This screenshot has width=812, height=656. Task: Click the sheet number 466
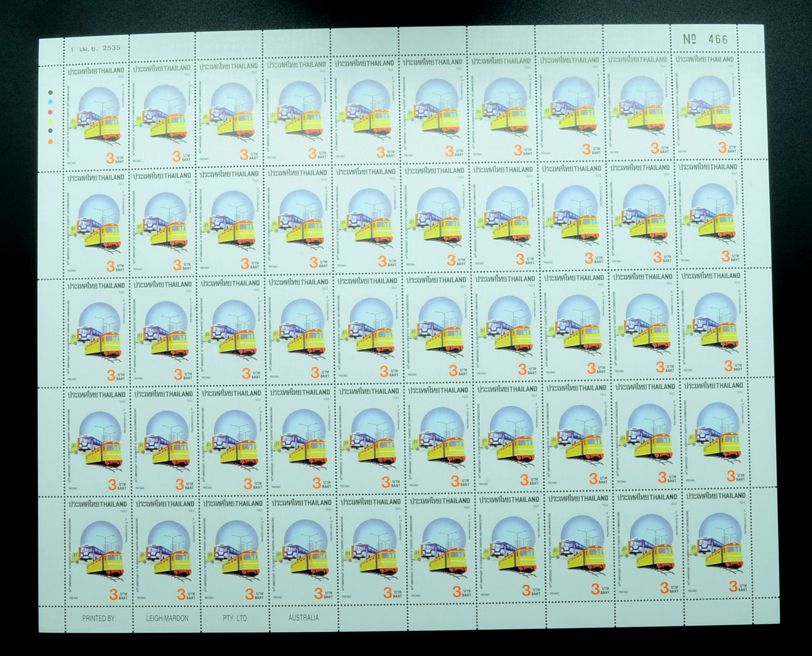tap(718, 40)
